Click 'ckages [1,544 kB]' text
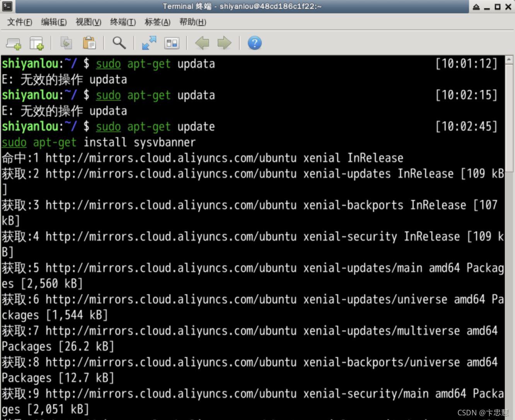This screenshot has height=420, width=515. [55, 315]
